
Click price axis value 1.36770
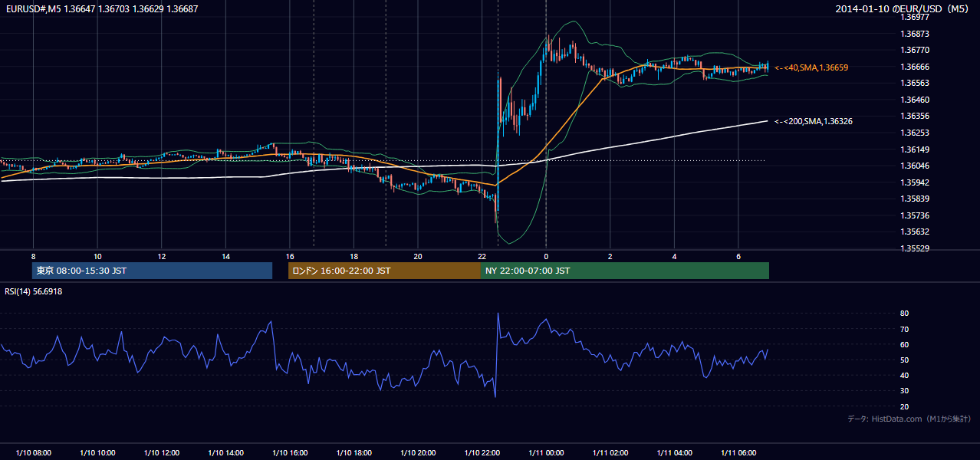click(x=914, y=50)
